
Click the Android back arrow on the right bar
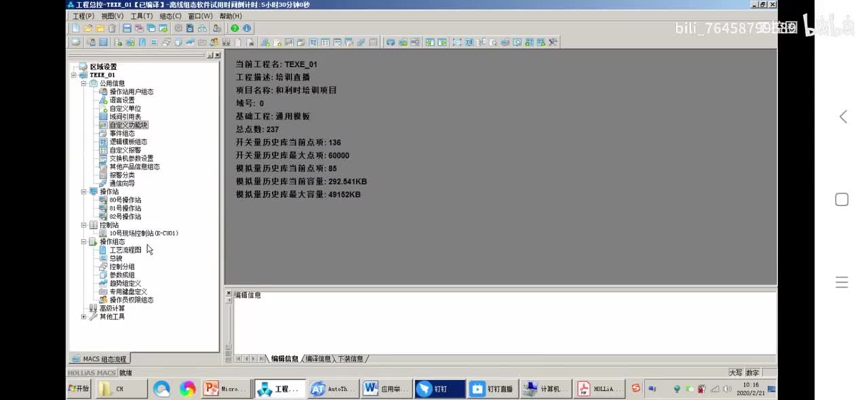843,117
